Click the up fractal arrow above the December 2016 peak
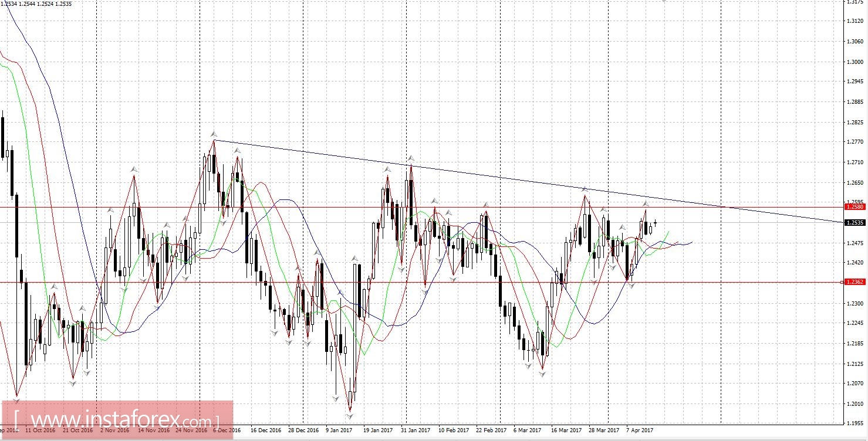Screen dimensions: 868x441 coord(214,134)
